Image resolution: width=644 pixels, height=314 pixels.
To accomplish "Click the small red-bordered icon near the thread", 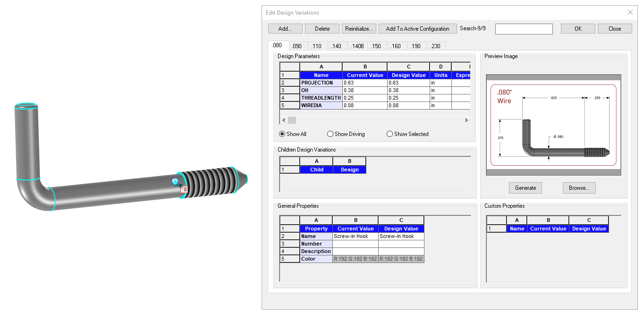I will [184, 188].
